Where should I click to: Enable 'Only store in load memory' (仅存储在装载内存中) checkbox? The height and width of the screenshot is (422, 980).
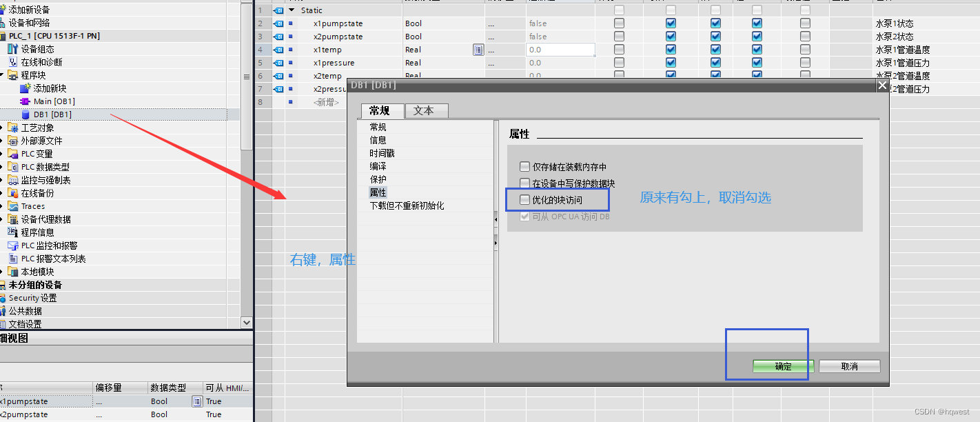[525, 167]
